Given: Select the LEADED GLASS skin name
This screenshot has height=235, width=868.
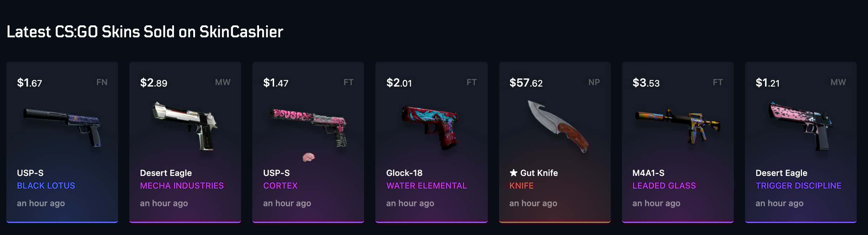Looking at the screenshot, I should [x=664, y=185].
